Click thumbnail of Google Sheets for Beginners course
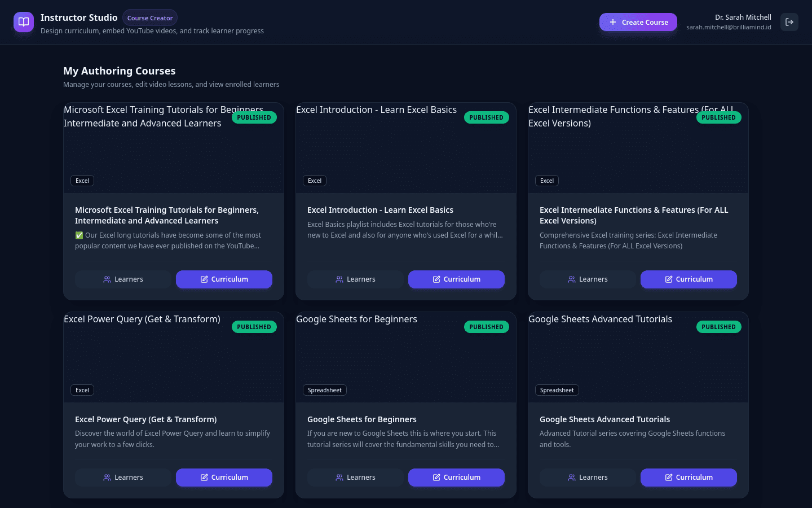The width and height of the screenshot is (812, 508). click(406, 357)
